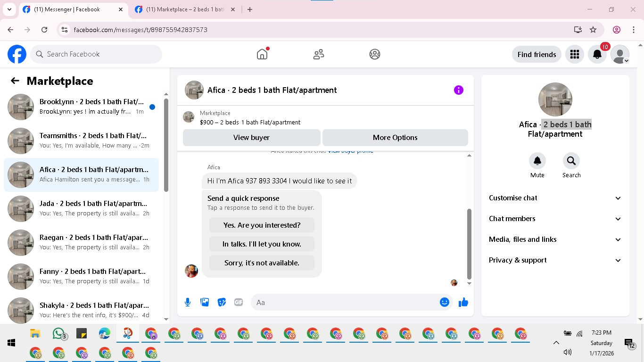Image resolution: width=644 pixels, height=362 pixels.
Task: Choose a GIF icon in composer
Action: tap(239, 302)
